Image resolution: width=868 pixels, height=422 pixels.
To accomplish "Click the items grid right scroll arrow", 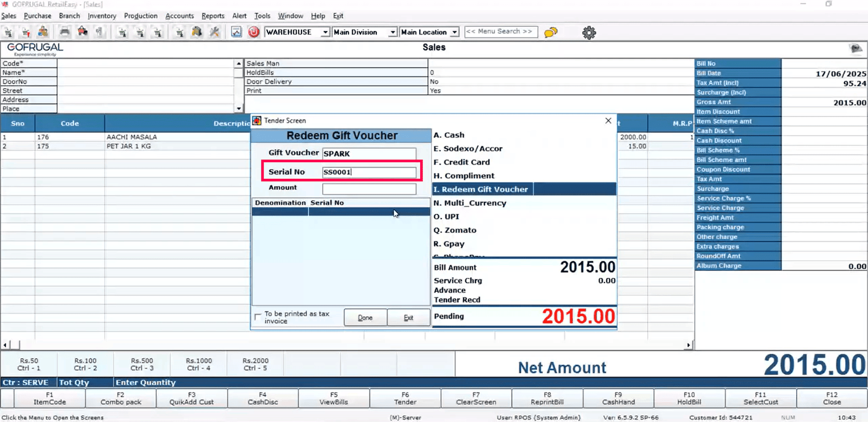I will (688, 345).
